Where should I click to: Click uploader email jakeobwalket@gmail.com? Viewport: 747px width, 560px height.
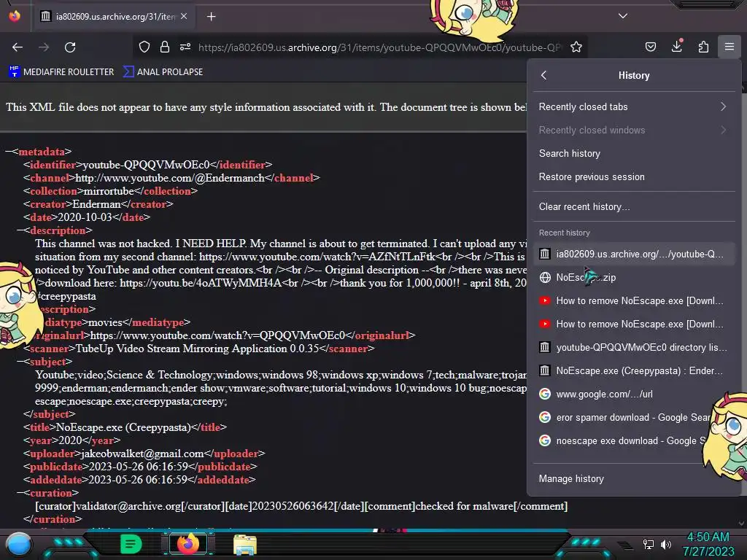tap(142, 454)
